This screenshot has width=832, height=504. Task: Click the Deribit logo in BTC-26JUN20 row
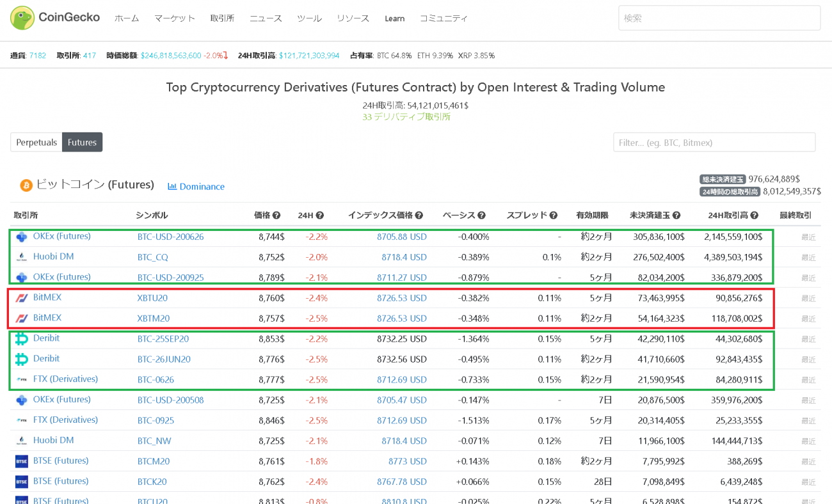click(22, 359)
